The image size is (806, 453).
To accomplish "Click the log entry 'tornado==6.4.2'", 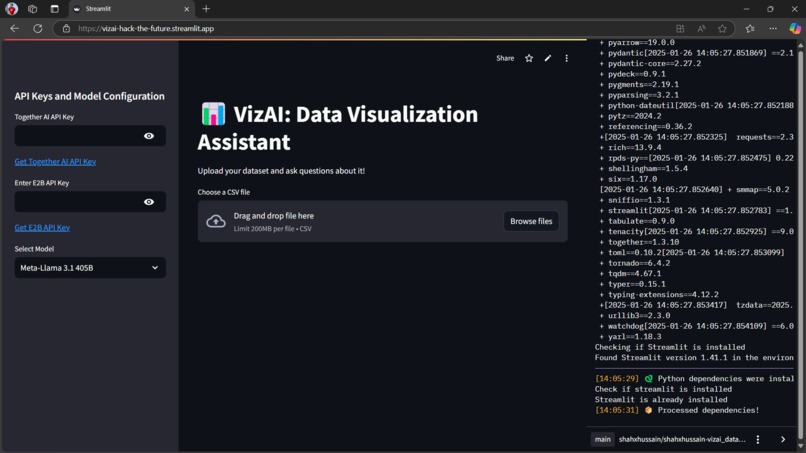I will point(634,263).
